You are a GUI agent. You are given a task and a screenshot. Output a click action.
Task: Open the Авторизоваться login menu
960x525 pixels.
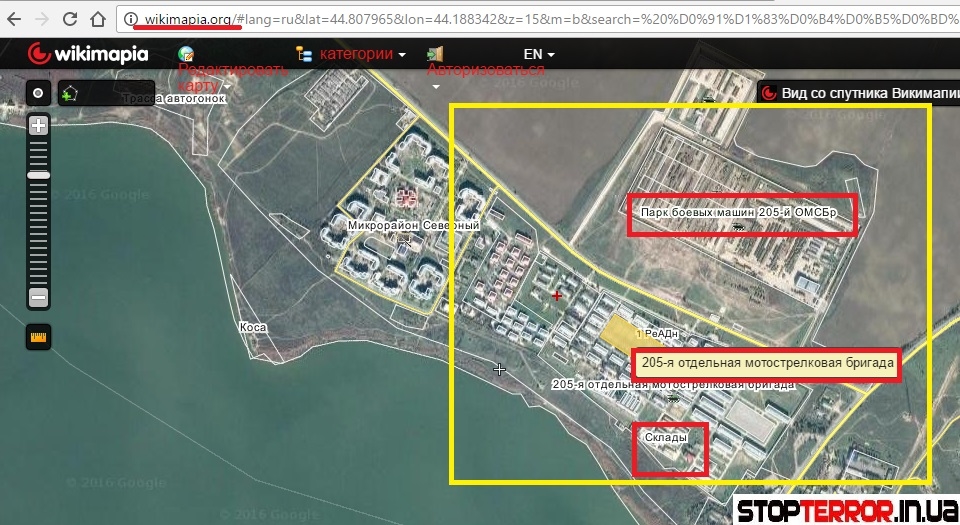(x=485, y=70)
